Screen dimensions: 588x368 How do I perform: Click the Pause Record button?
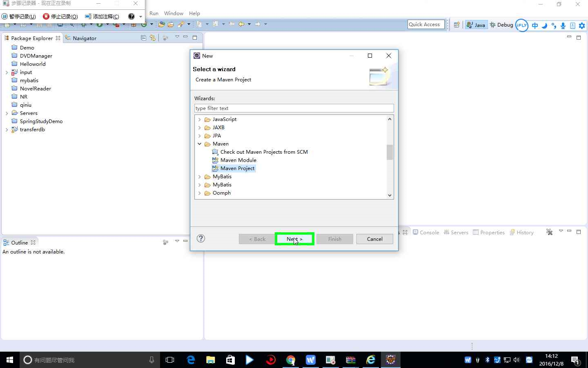tap(19, 16)
